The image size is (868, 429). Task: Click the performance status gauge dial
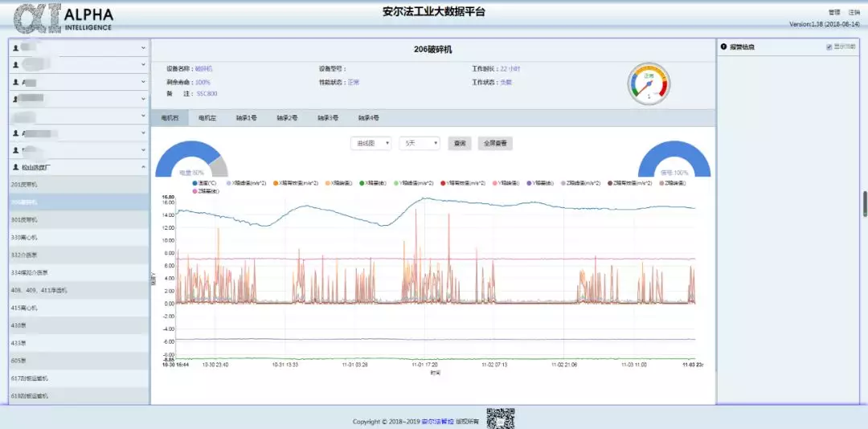(649, 84)
